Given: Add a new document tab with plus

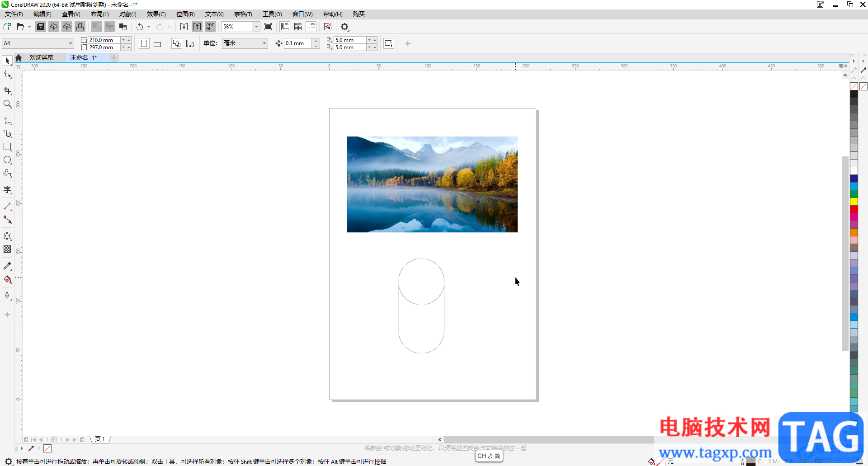Looking at the screenshot, I should coord(114,58).
